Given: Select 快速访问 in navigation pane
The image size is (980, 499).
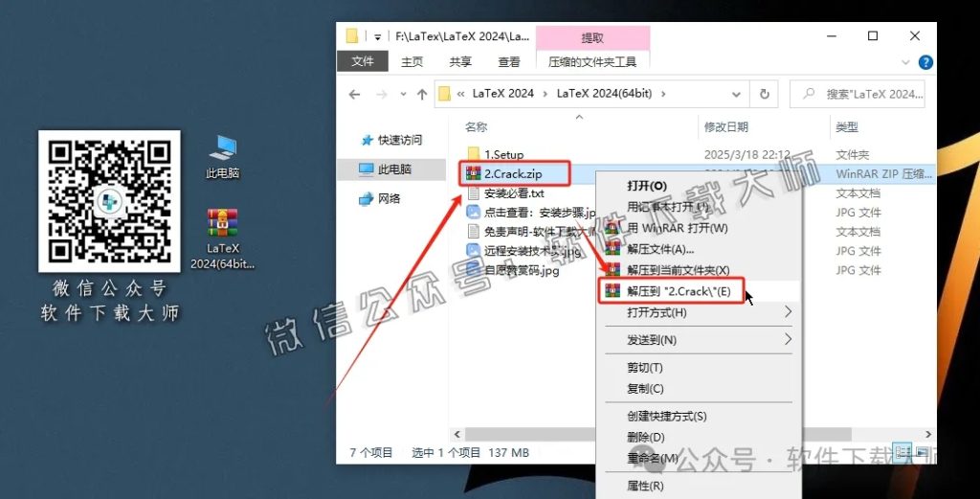Looking at the screenshot, I should pyautogui.click(x=392, y=140).
